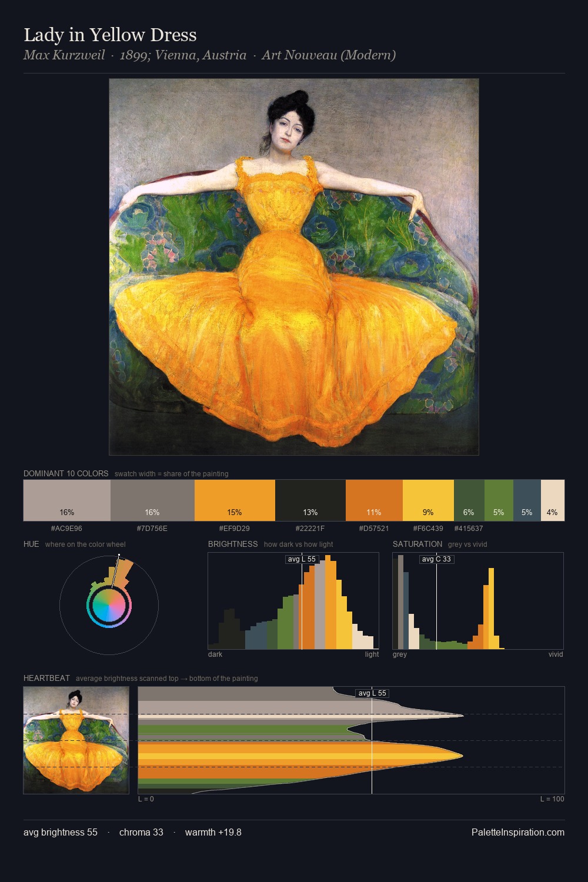Screen dimensions: 588x882
Task: Click 'warmth +19.8' footer stat
Action: (213, 832)
